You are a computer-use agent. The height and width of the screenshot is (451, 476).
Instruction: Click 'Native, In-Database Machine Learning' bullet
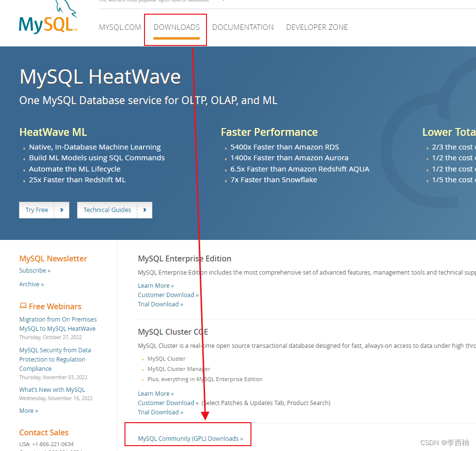click(x=95, y=147)
